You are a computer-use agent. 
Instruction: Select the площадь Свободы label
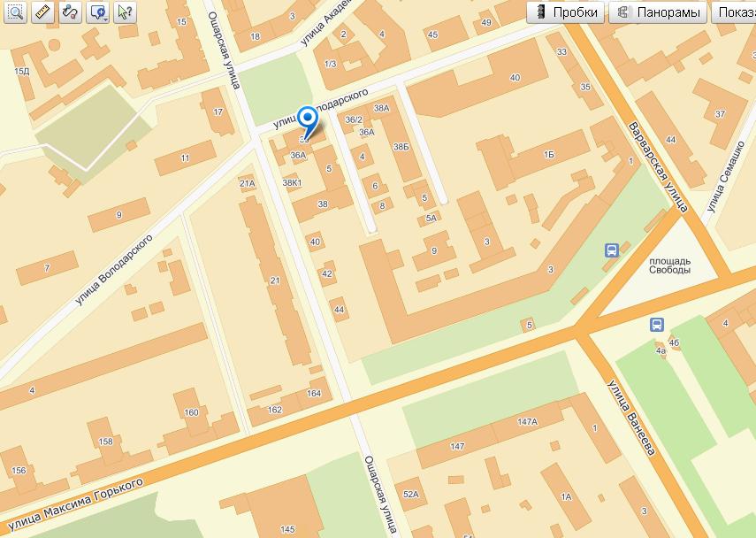669,265
